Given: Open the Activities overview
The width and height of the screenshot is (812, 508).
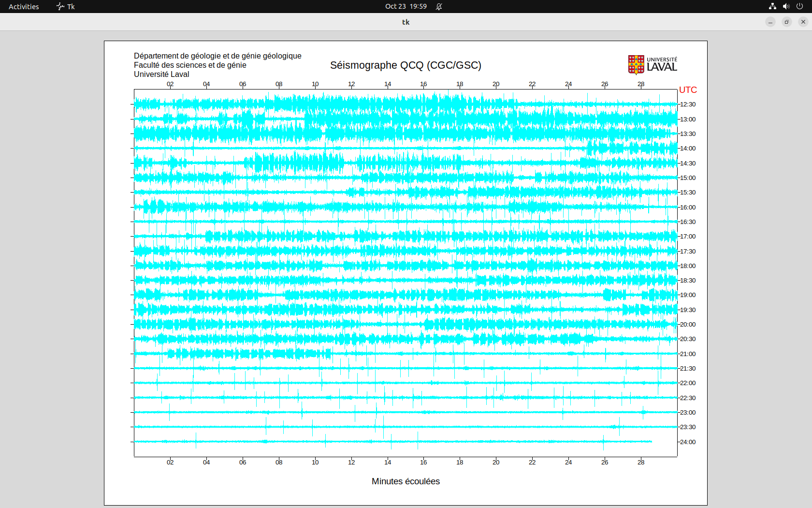Looking at the screenshot, I should tap(24, 6).
